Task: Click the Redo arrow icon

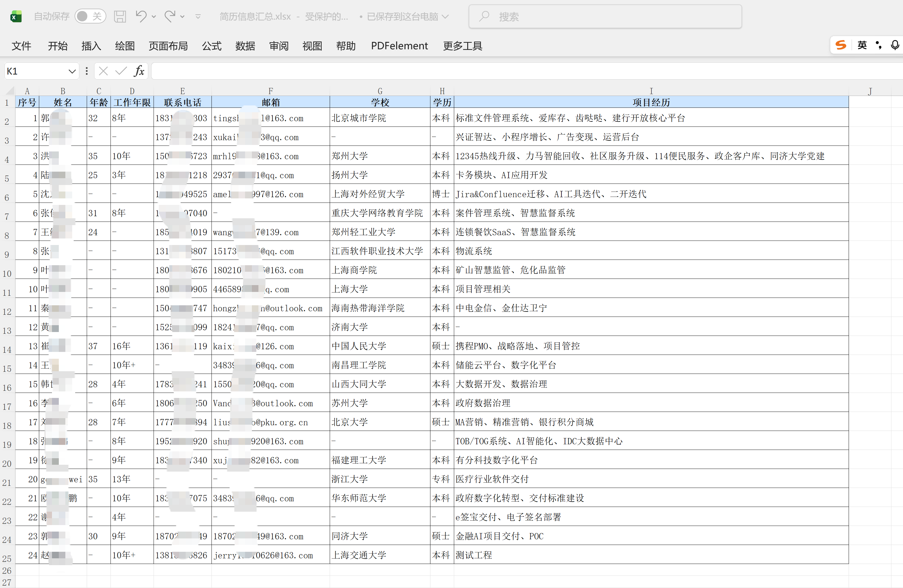Action: [170, 16]
